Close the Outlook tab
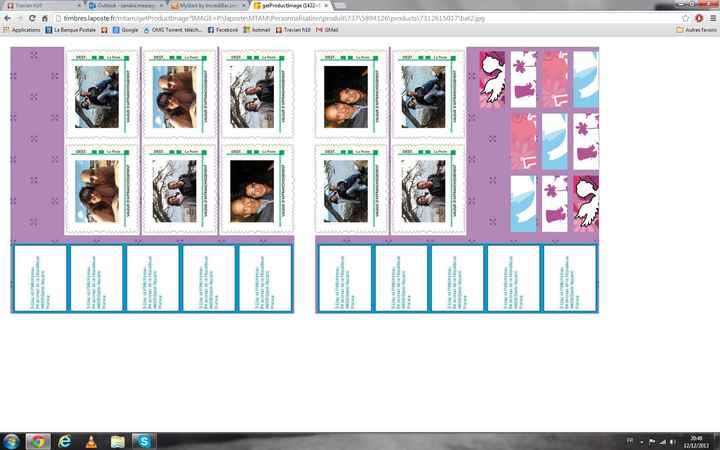Viewport: 720px width, 450px height. point(161,6)
